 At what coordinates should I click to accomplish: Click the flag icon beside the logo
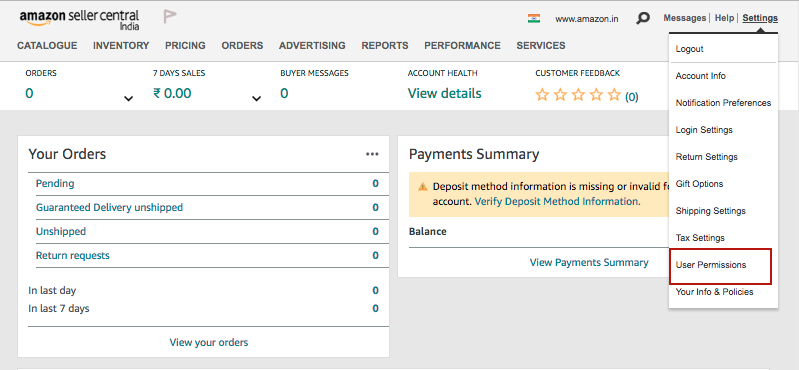170,16
